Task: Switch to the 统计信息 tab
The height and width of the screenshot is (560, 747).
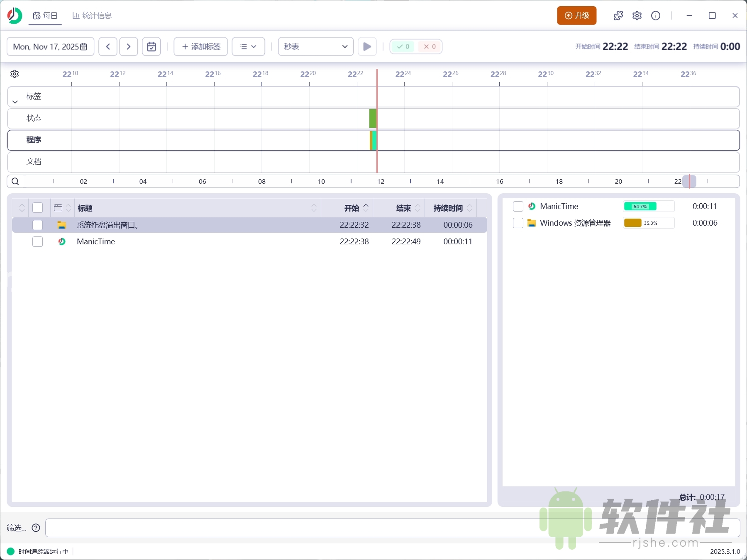Action: (91, 15)
